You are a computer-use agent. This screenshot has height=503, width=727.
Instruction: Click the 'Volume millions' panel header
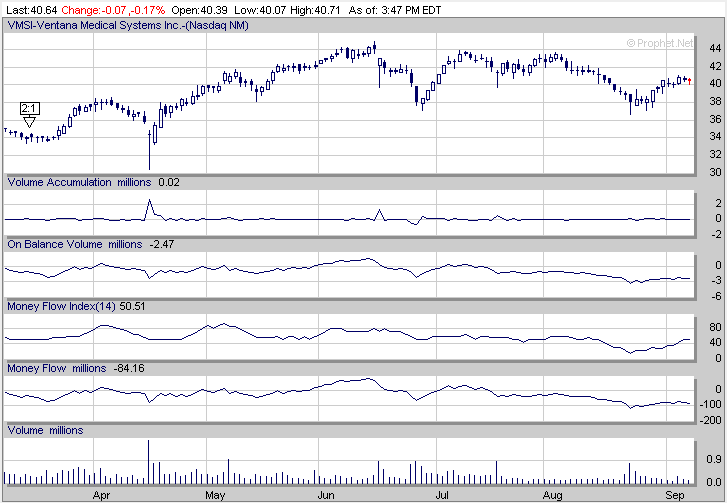click(x=45, y=431)
